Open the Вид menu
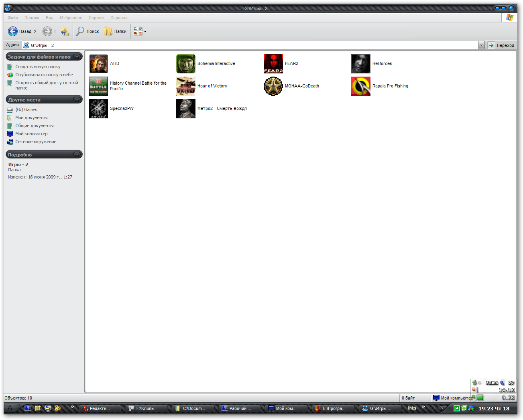 pyautogui.click(x=49, y=18)
